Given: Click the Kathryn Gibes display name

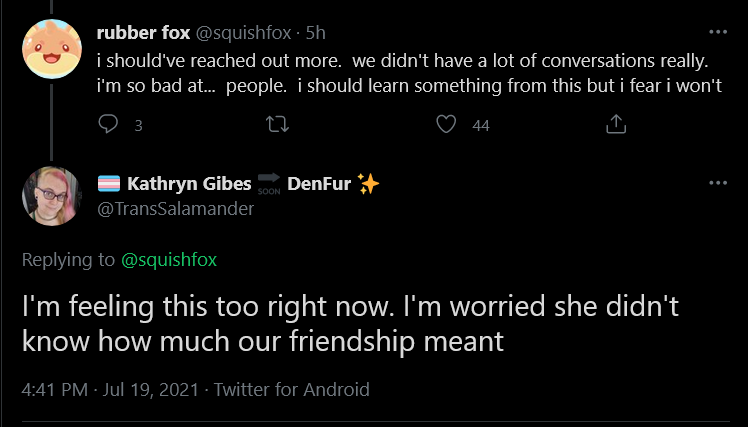Looking at the screenshot, I should tap(189, 184).
